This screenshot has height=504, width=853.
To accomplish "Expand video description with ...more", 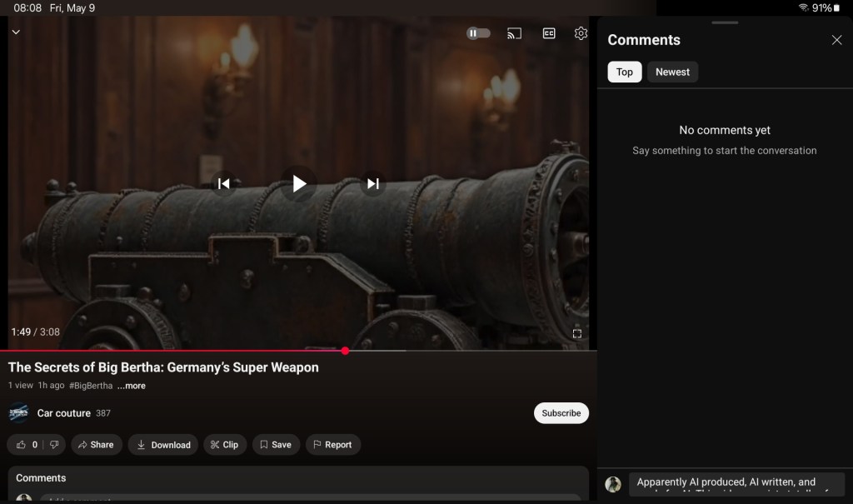I will click(132, 386).
